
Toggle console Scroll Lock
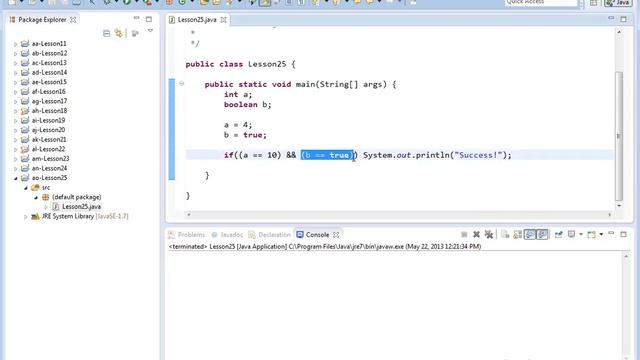[x=518, y=234]
